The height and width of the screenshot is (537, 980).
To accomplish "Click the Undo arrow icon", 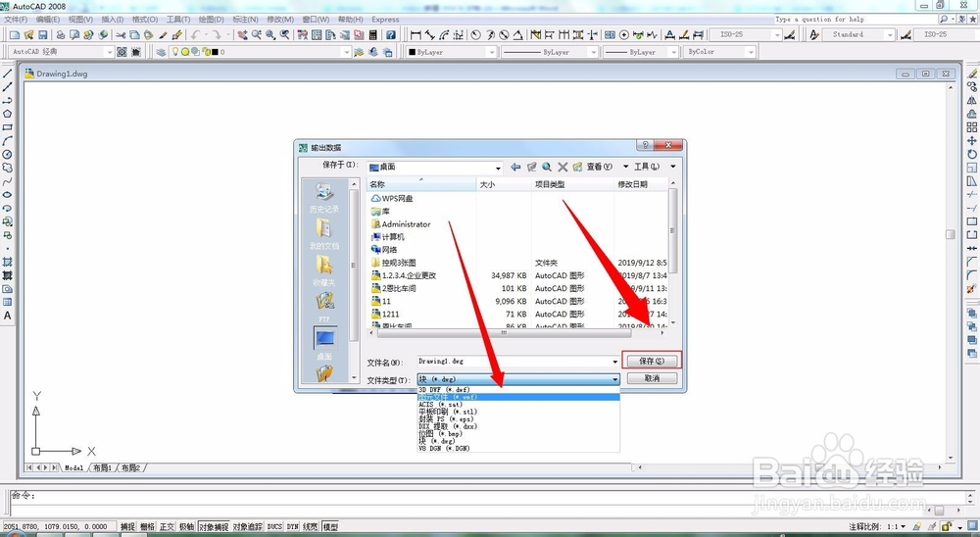I will point(196,35).
